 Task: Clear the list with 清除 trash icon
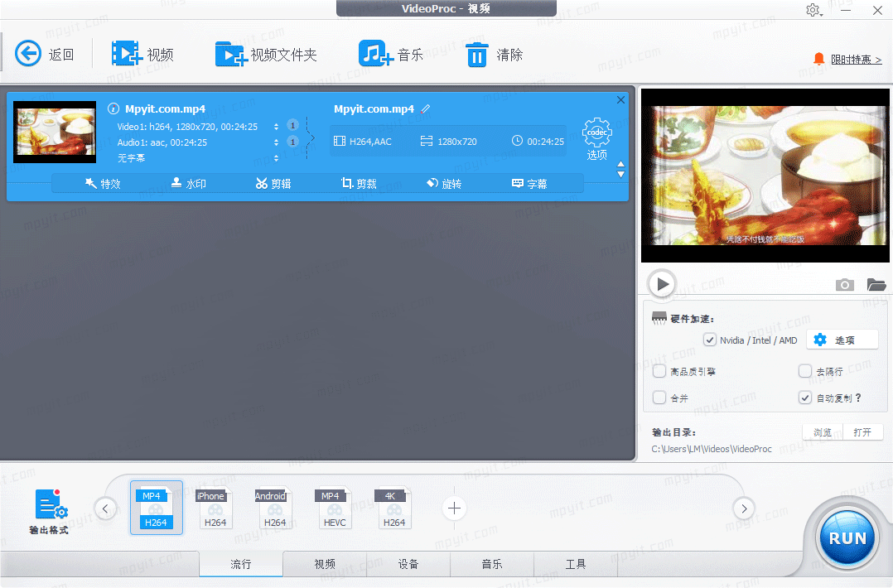tap(476, 55)
